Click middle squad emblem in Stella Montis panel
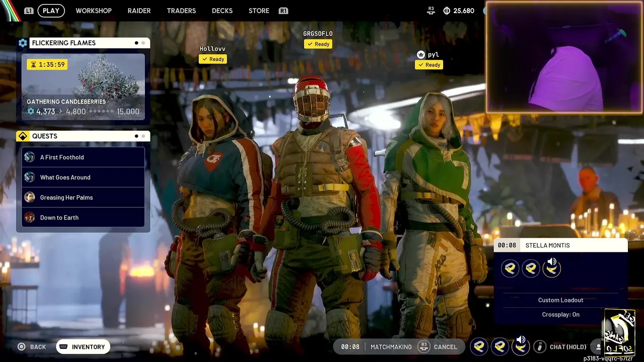The height and width of the screenshot is (362, 644). click(531, 268)
